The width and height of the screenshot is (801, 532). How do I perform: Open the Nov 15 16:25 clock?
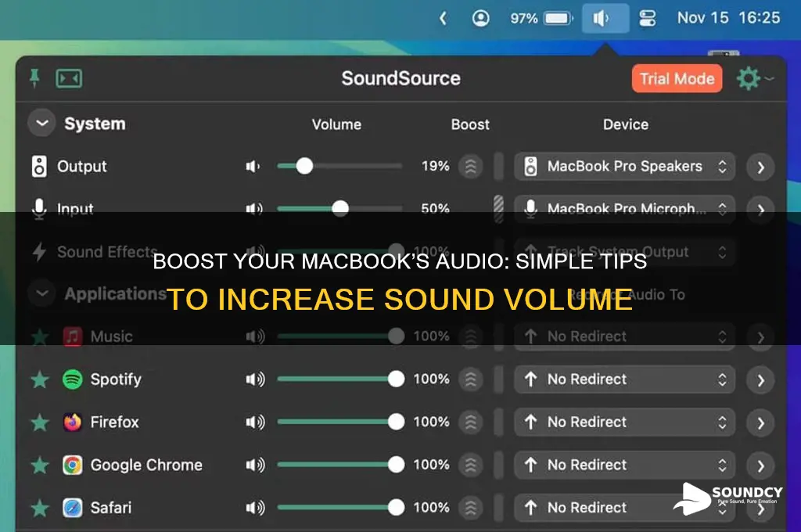(x=728, y=18)
